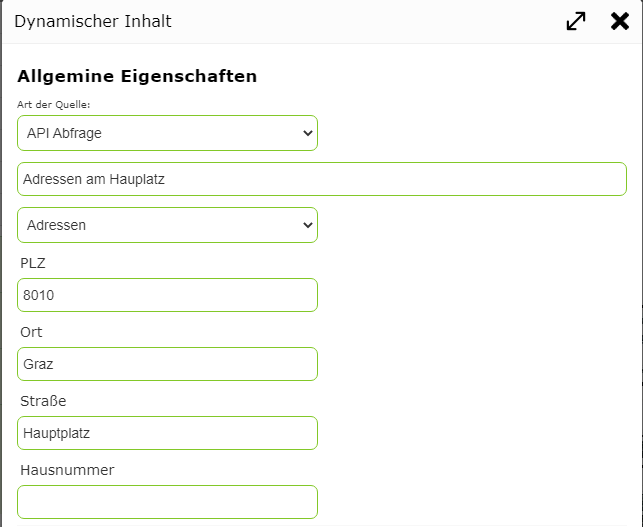The image size is (643, 527).
Task: Open the 'Adressen' dropdown
Action: click(167, 225)
